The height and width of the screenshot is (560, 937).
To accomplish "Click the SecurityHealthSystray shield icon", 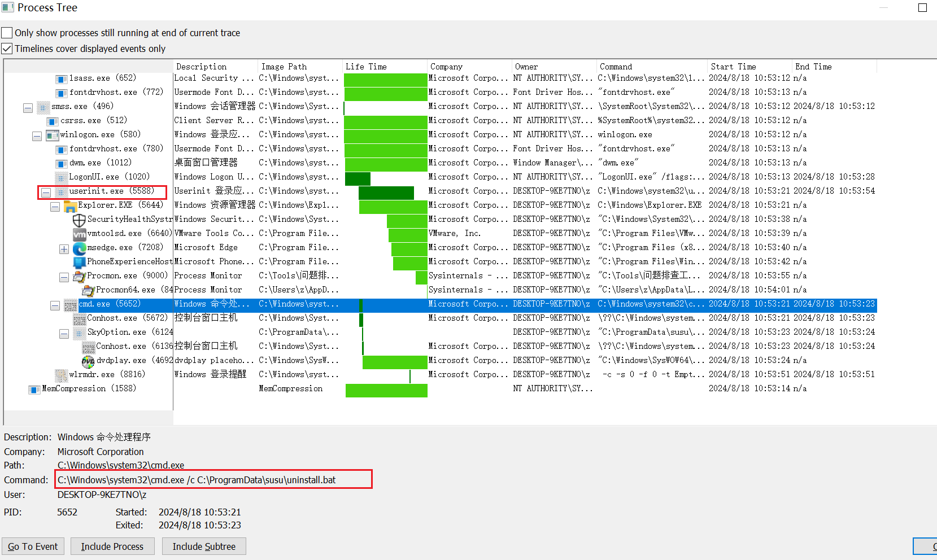I will click(x=80, y=220).
